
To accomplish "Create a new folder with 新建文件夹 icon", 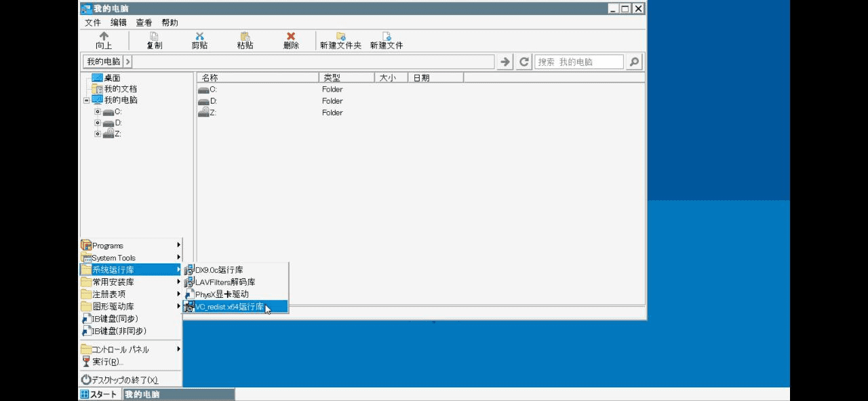I will click(x=340, y=37).
